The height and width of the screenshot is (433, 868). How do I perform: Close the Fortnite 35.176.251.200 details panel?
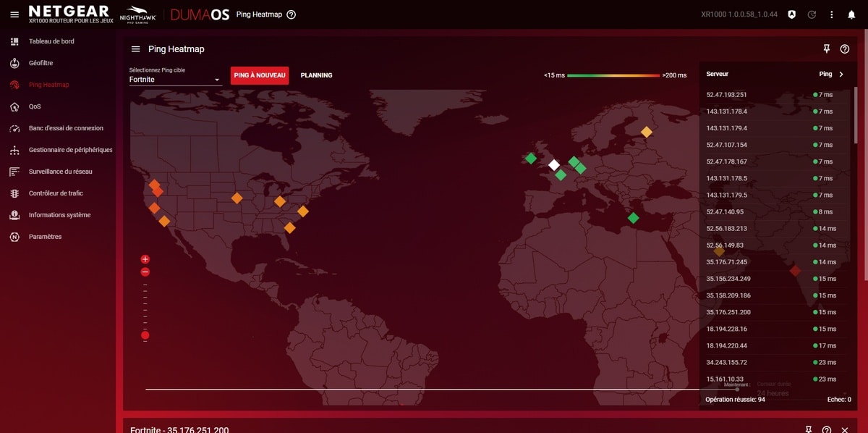(844, 429)
